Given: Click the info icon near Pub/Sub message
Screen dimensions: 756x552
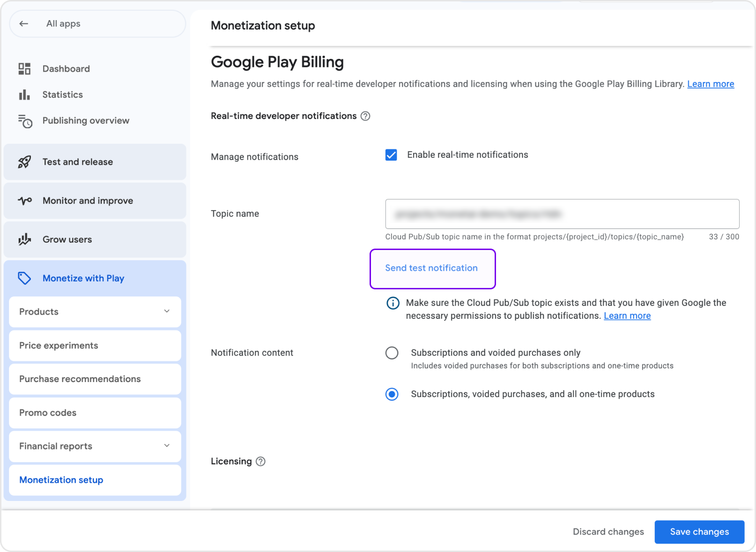Looking at the screenshot, I should click(x=393, y=303).
